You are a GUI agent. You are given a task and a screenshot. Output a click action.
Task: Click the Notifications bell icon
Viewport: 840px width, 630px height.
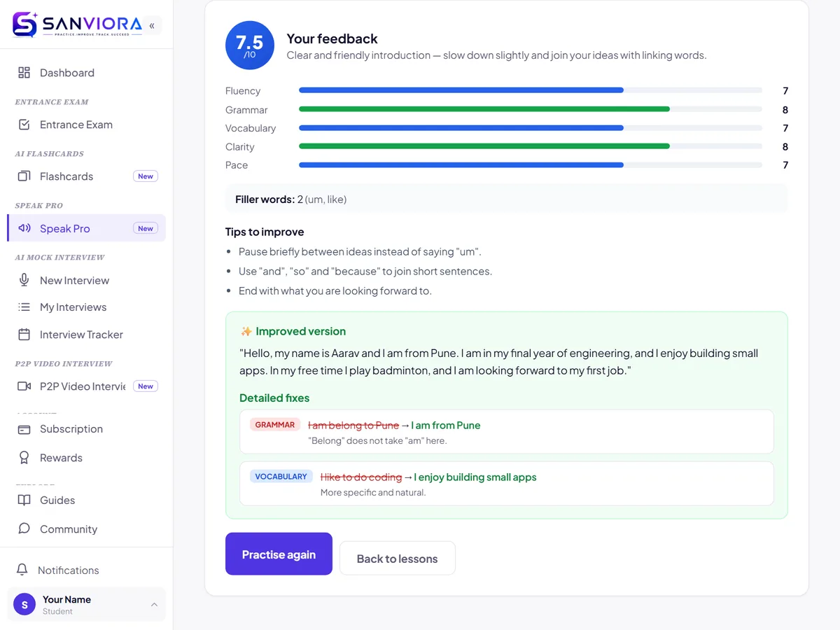pyautogui.click(x=22, y=570)
